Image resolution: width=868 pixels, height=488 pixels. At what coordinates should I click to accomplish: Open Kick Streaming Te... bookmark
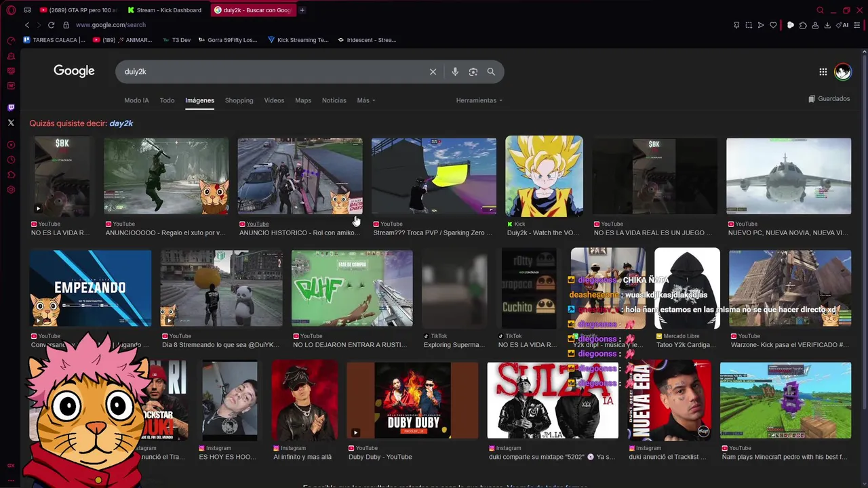tap(298, 40)
